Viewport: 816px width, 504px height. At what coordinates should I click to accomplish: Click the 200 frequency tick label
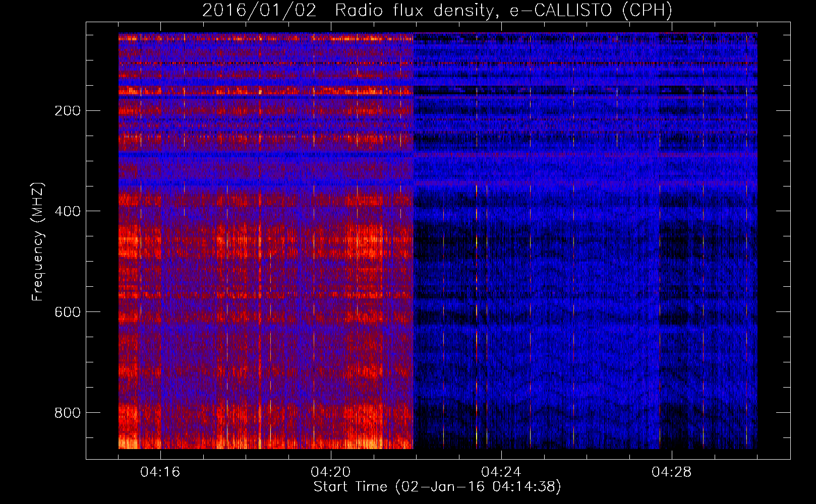68,110
